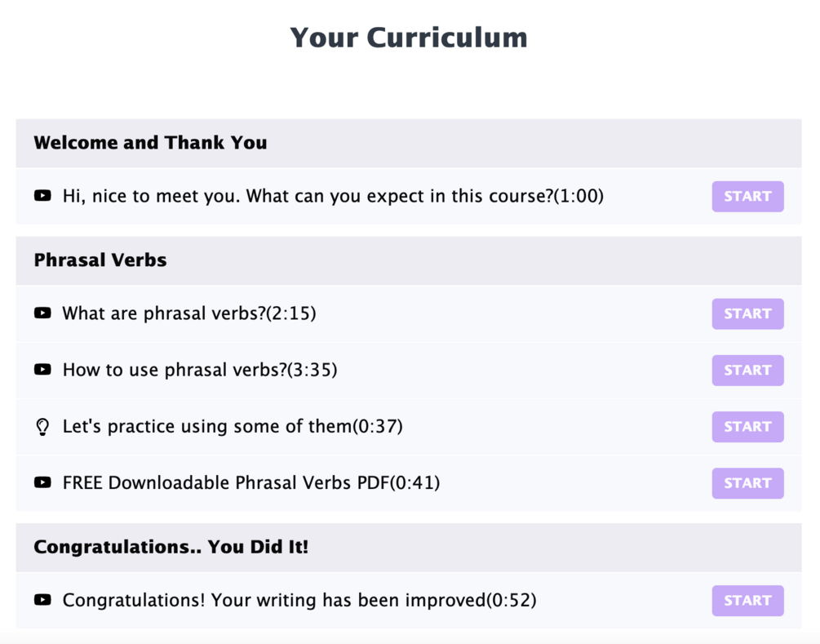Select 'How to use phrasal verbs?(3:35)' text
This screenshot has height=644, width=820.
(200, 370)
